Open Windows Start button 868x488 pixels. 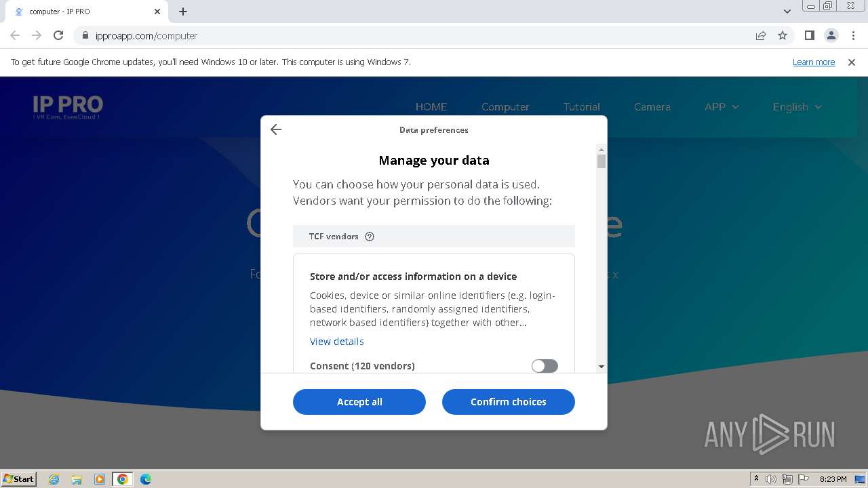coord(19,479)
